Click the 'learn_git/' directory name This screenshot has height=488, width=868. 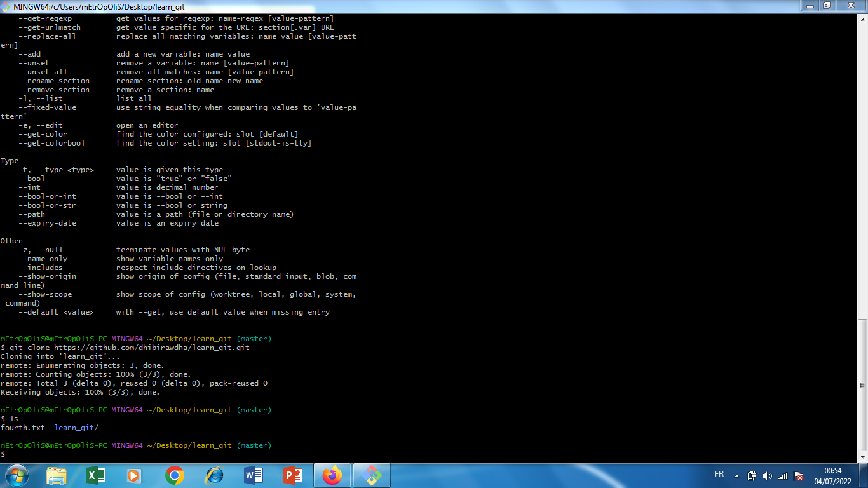(x=76, y=428)
